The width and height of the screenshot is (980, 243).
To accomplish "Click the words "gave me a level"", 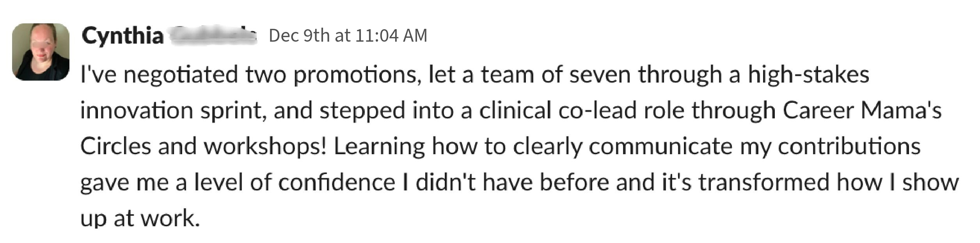I will pyautogui.click(x=161, y=182).
